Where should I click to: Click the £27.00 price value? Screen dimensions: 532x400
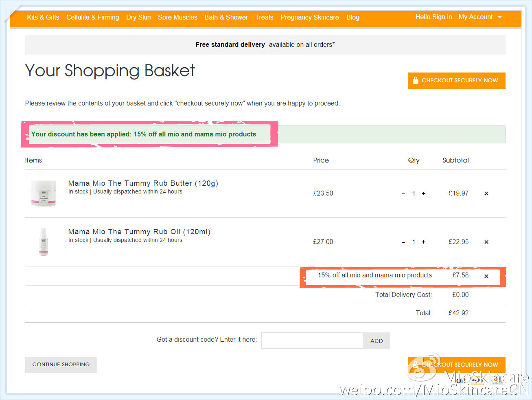pyautogui.click(x=323, y=242)
